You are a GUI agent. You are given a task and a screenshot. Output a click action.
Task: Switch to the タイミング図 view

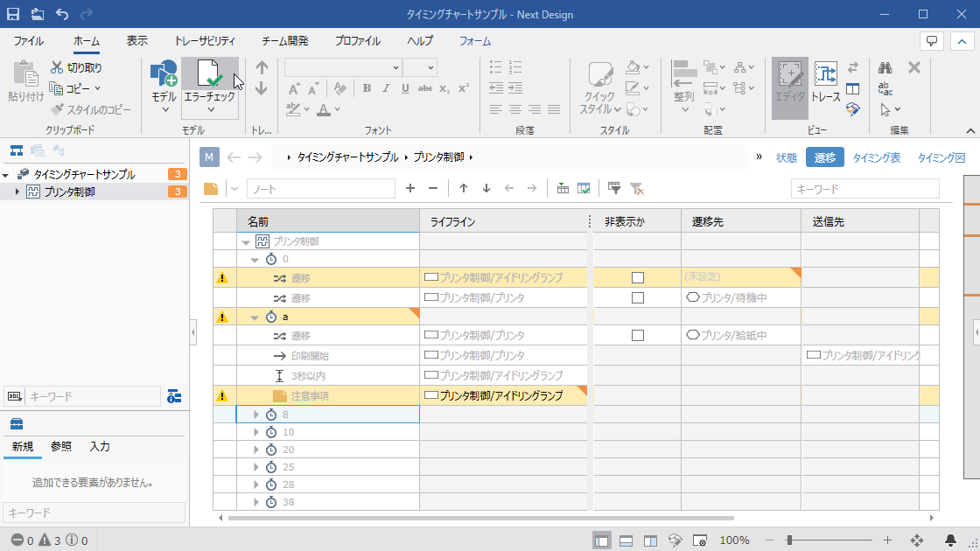pyautogui.click(x=941, y=158)
